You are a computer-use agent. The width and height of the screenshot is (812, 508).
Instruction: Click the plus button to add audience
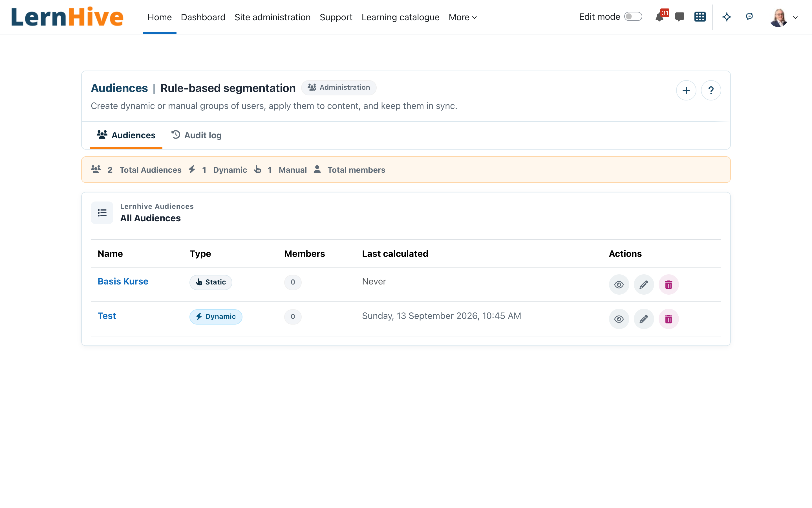tap(686, 90)
